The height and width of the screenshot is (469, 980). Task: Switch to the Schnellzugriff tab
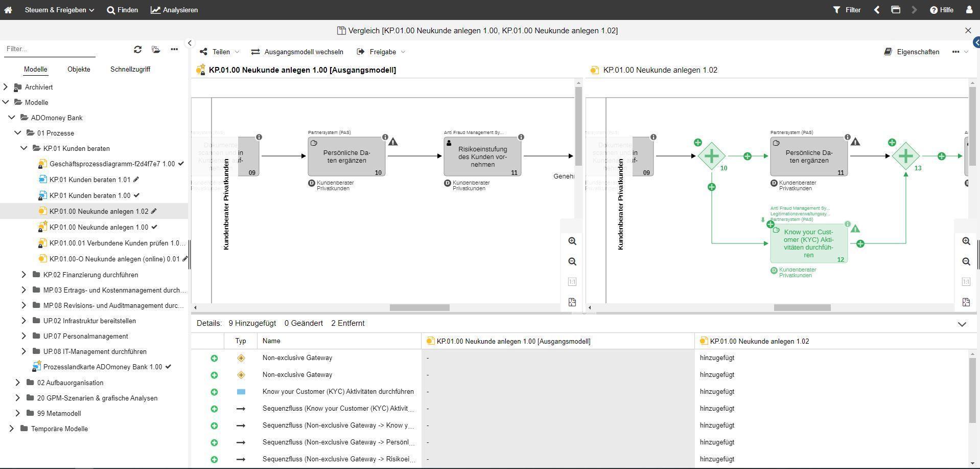pyautogui.click(x=130, y=69)
